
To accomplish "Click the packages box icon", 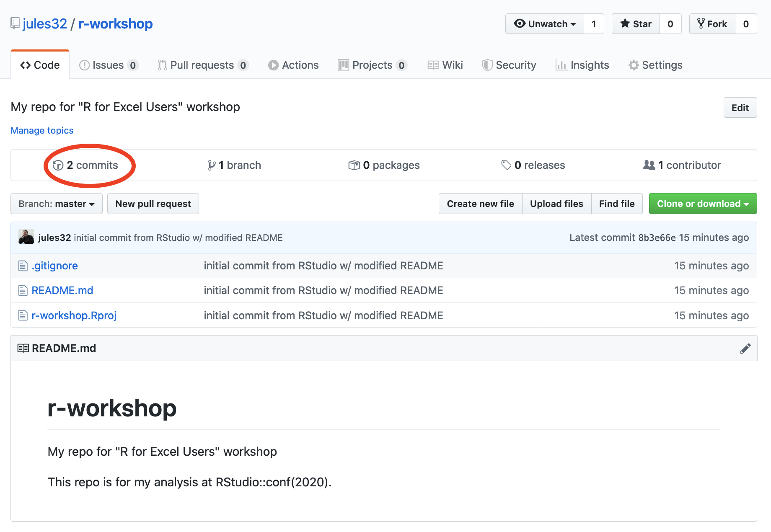I will point(354,165).
